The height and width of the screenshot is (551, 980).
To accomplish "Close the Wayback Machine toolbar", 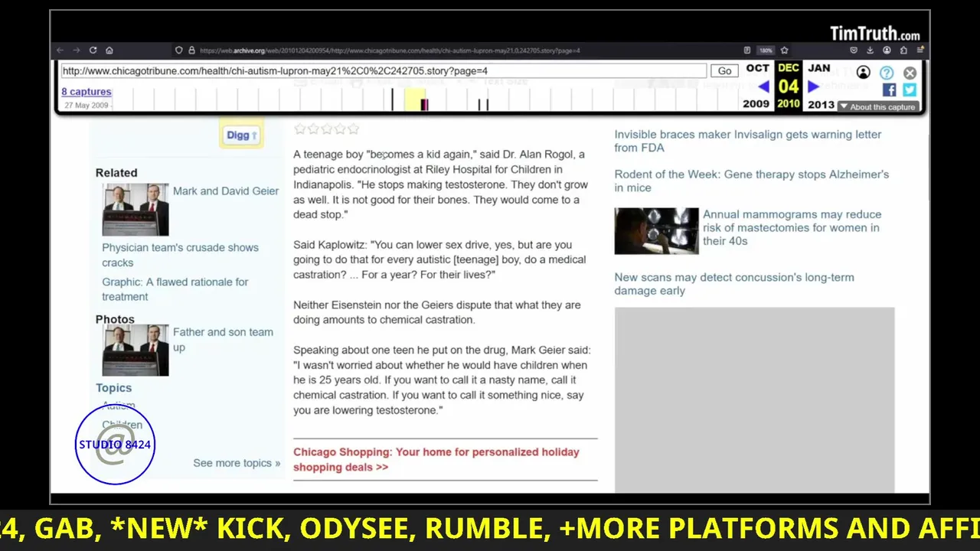I will [910, 73].
